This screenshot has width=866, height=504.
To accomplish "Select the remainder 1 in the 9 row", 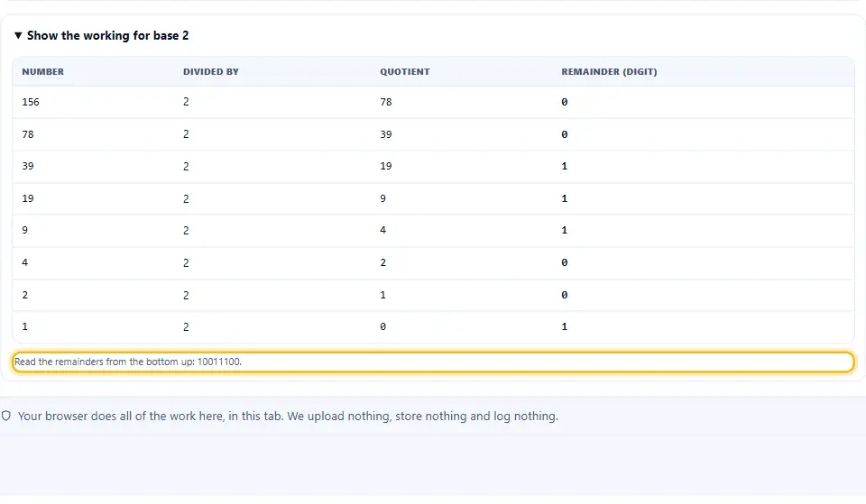I will (x=565, y=230).
